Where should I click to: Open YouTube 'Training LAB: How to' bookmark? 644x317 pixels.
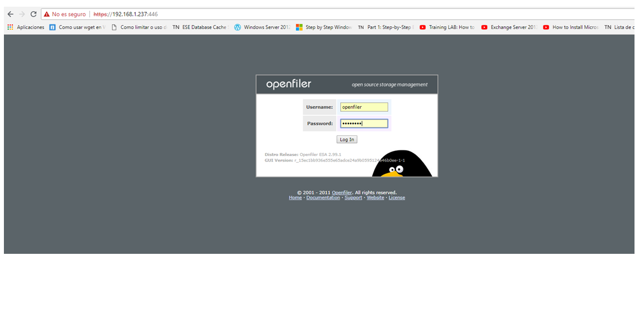point(447,27)
